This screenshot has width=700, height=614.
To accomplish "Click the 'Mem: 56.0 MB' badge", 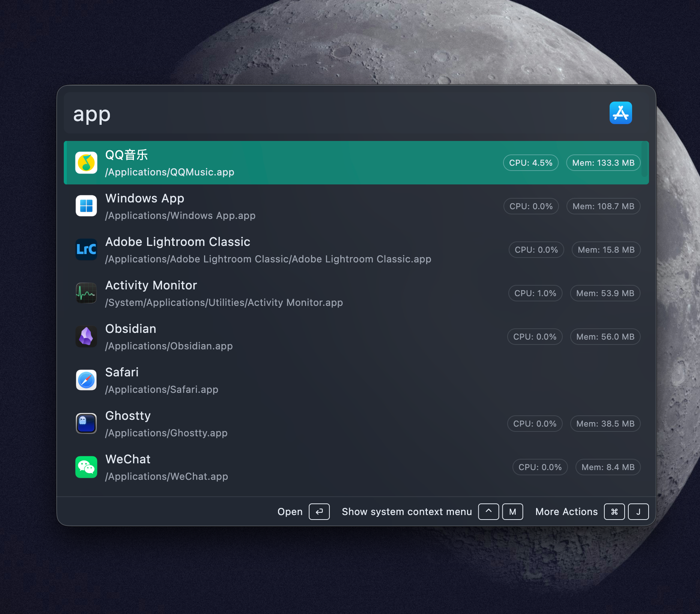I will (x=605, y=337).
